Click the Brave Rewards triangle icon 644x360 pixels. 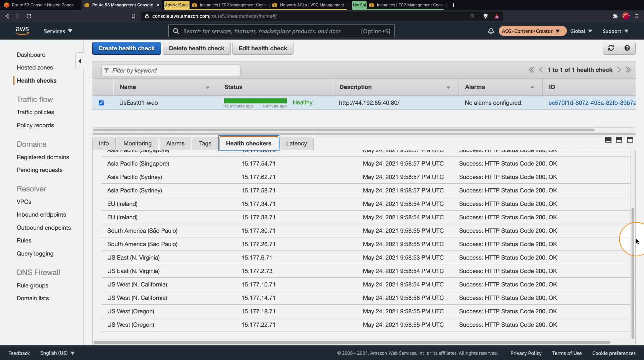(x=497, y=16)
